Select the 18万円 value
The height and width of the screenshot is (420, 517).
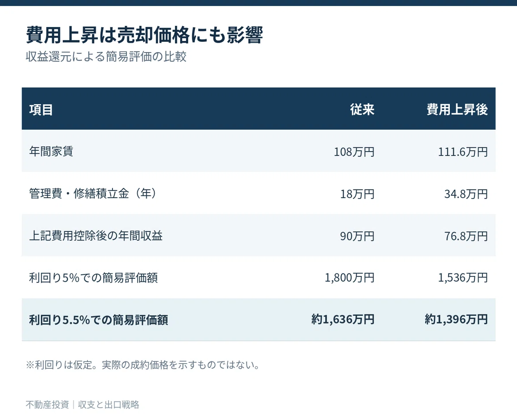(357, 194)
